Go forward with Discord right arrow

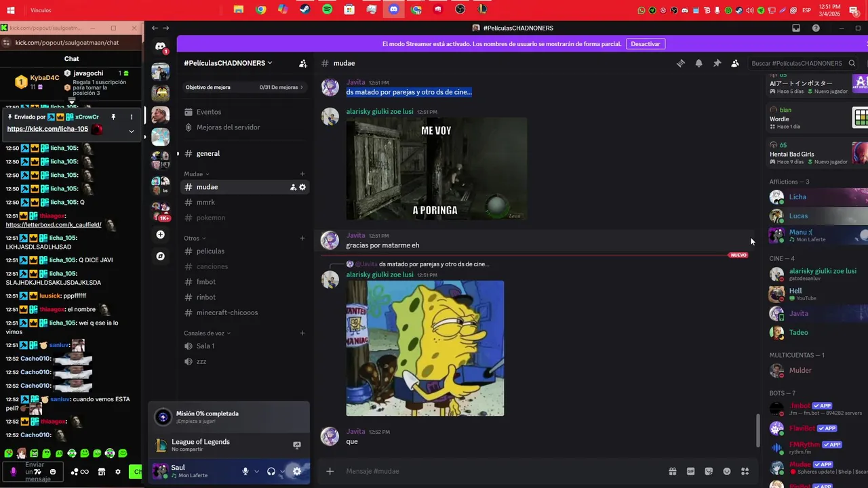(166, 28)
